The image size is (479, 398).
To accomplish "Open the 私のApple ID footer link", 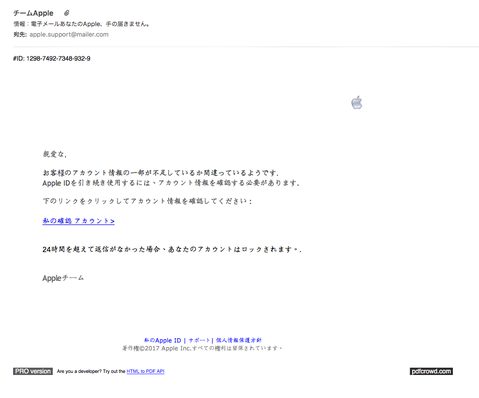I will 162,340.
